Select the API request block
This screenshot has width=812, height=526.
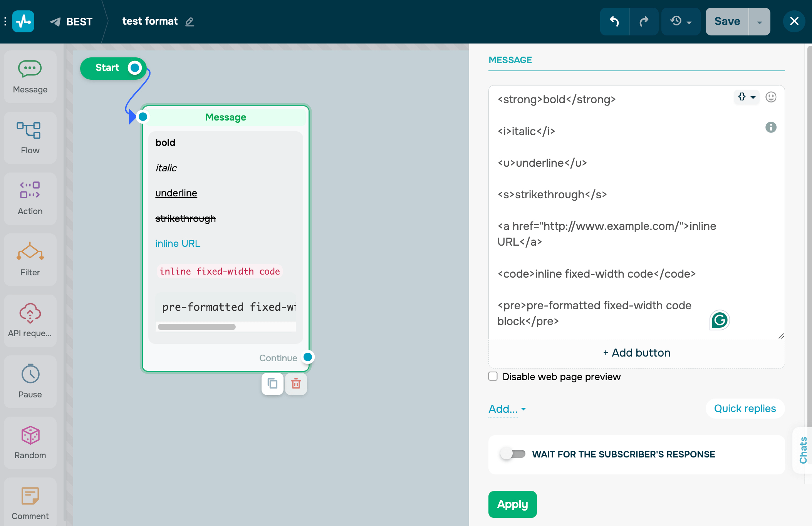30,320
